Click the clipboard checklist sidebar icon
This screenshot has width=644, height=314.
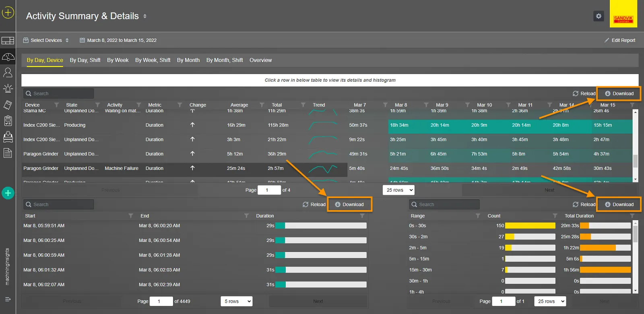[8, 120]
